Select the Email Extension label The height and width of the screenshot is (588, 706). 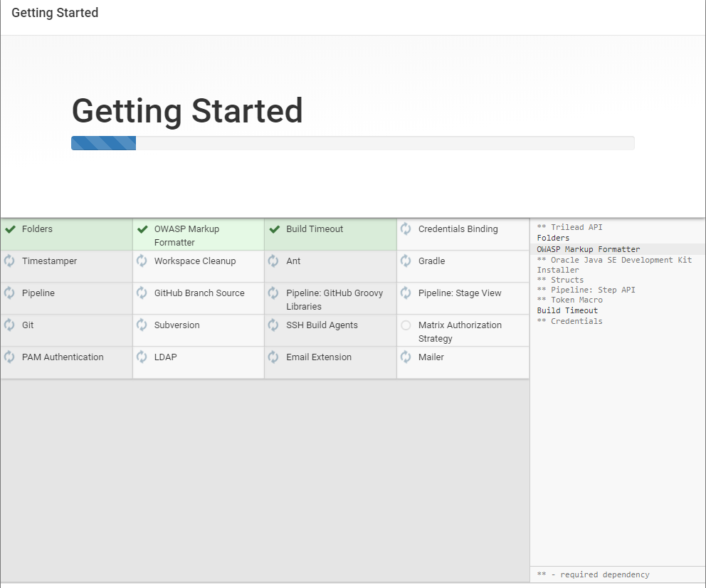(319, 357)
